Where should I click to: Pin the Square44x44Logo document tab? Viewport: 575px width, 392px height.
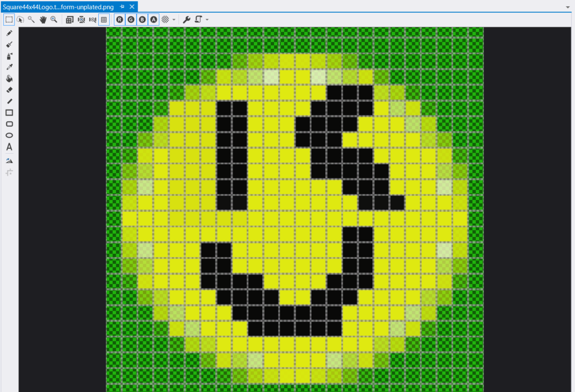[x=122, y=7]
